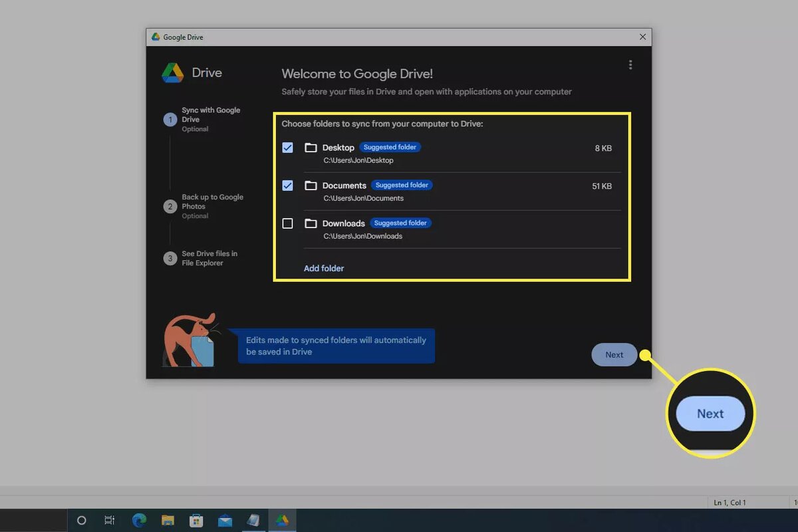Viewport: 798px width, 532px height.
Task: Click Ln 1, Col 1 in status bar
Action: 730,503
